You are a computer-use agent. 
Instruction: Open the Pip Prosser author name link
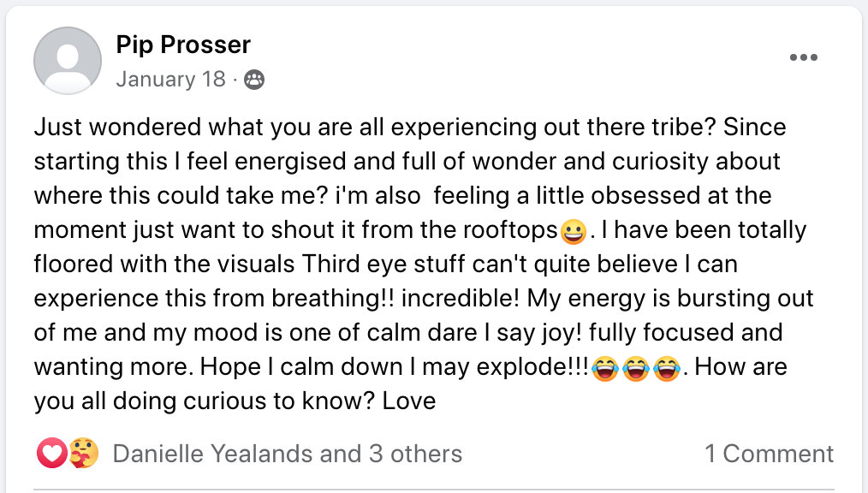pyautogui.click(x=183, y=45)
